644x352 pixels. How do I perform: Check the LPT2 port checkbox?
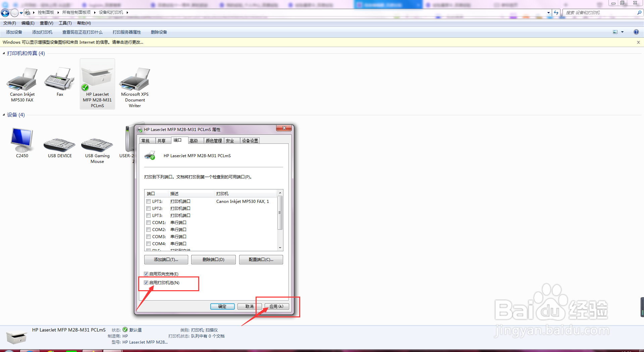pyautogui.click(x=148, y=209)
